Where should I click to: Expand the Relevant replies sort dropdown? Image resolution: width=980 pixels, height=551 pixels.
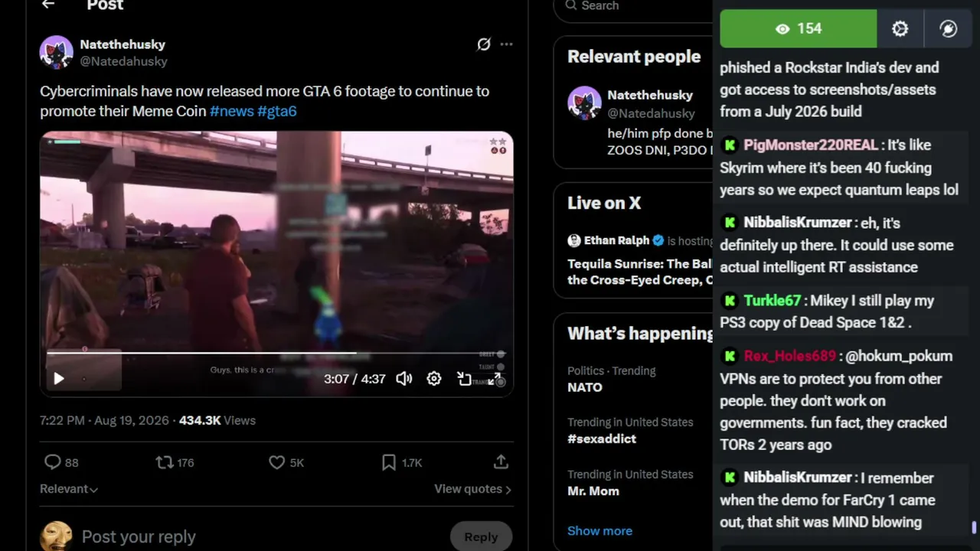[69, 489]
